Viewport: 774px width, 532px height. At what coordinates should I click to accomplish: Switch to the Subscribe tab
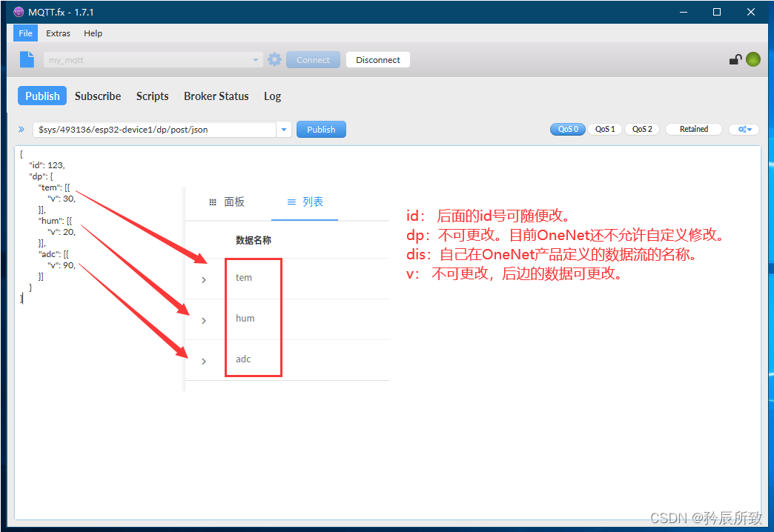(98, 96)
